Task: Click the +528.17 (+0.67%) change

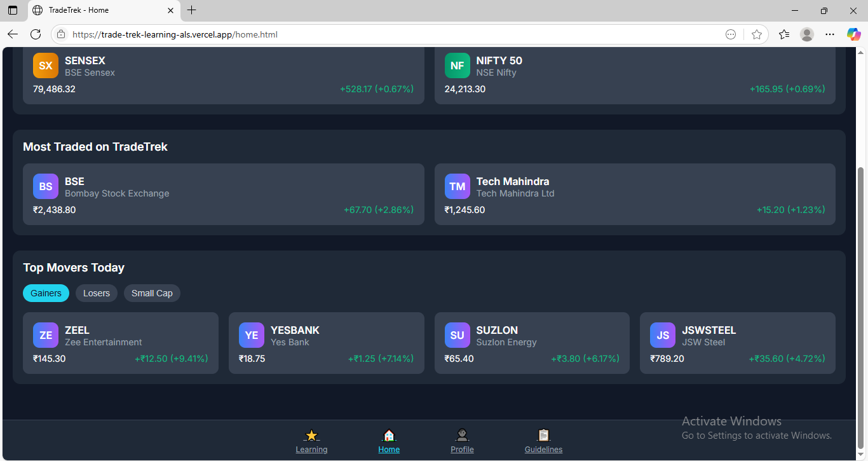Action: pos(377,89)
